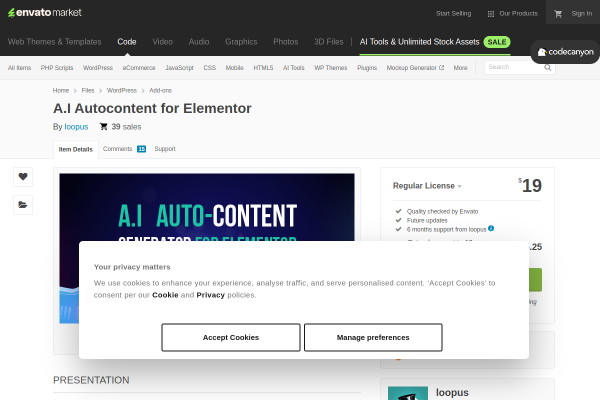Image resolution: width=600 pixels, height=400 pixels.
Task: Open WP Themes subcategory
Action: pos(331,68)
